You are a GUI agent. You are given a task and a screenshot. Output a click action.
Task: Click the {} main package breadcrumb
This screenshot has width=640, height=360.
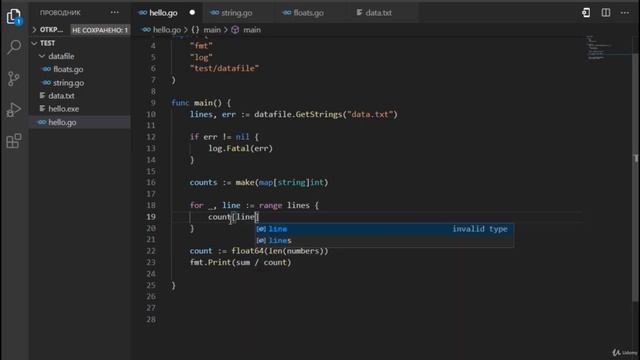coord(206,30)
